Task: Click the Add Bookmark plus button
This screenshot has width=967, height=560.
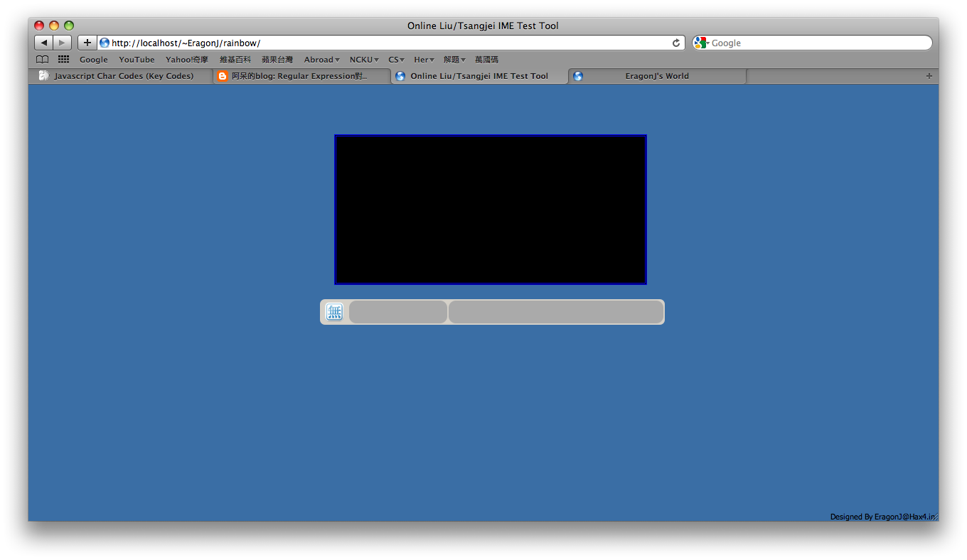Action: click(87, 43)
